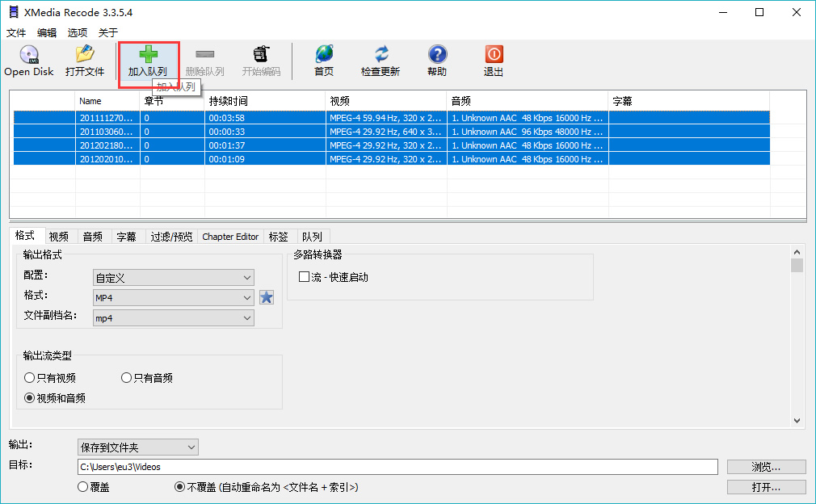Switch to the 音频 tab
This screenshot has width=816, height=504.
pos(93,237)
